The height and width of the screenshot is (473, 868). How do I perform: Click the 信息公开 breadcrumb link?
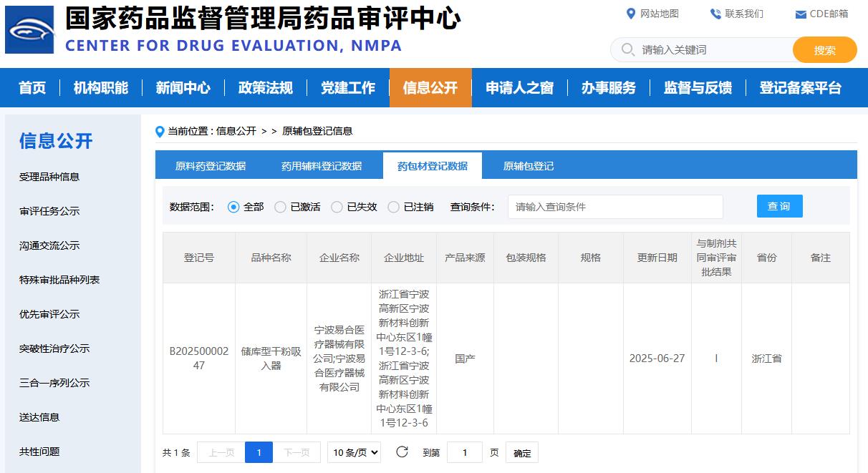236,131
